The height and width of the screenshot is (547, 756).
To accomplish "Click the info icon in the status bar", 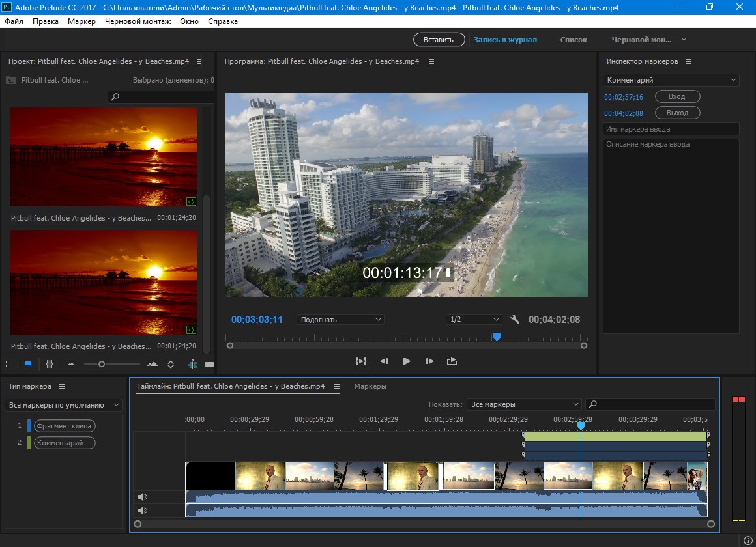I will tap(748, 540).
